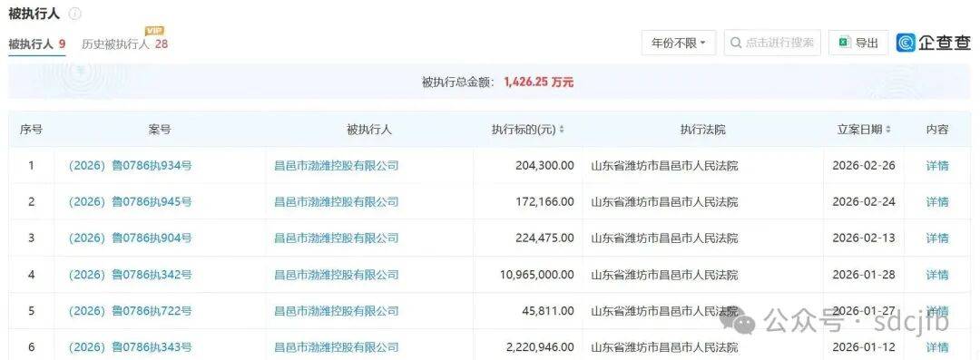Image resolution: width=980 pixels, height=360 pixels.
Task: Click the info icon beside 被执行人 heading
Action: (x=75, y=13)
